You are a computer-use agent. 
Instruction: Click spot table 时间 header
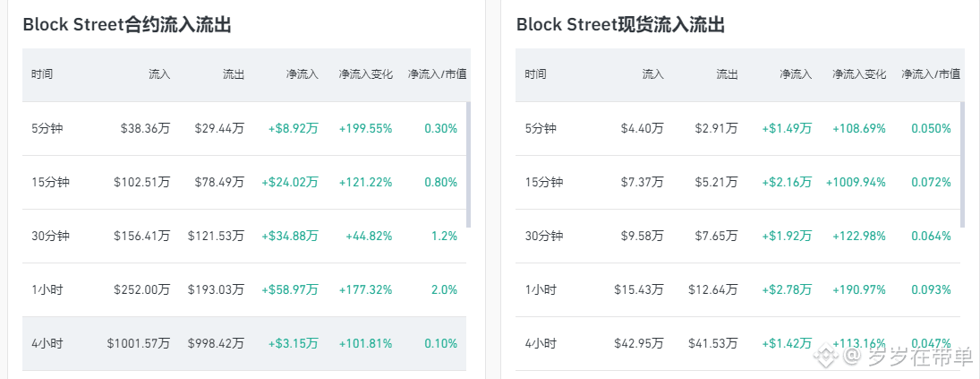pyautogui.click(x=536, y=74)
